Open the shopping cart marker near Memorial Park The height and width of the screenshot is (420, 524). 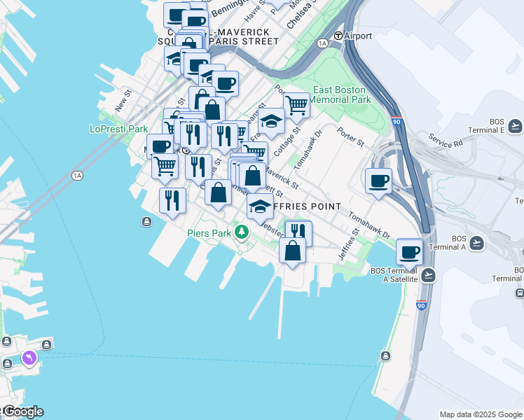coord(296,108)
